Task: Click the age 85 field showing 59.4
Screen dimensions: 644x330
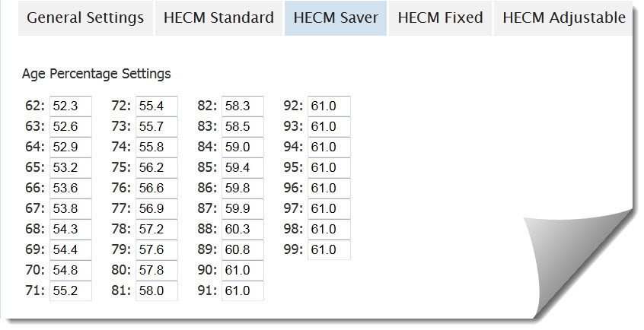Action: (x=243, y=168)
